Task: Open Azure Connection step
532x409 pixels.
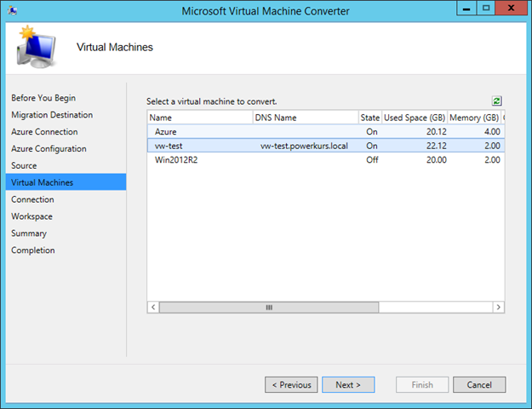Action: tap(44, 132)
